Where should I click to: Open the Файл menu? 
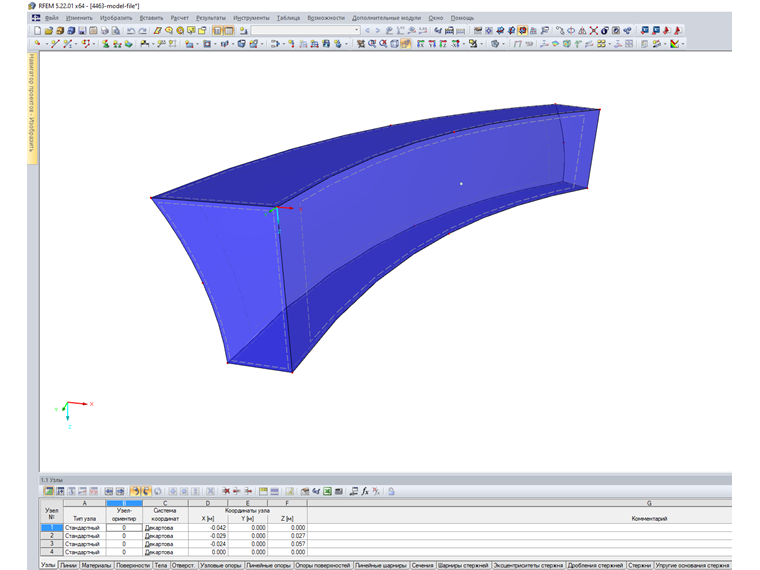pyautogui.click(x=51, y=18)
